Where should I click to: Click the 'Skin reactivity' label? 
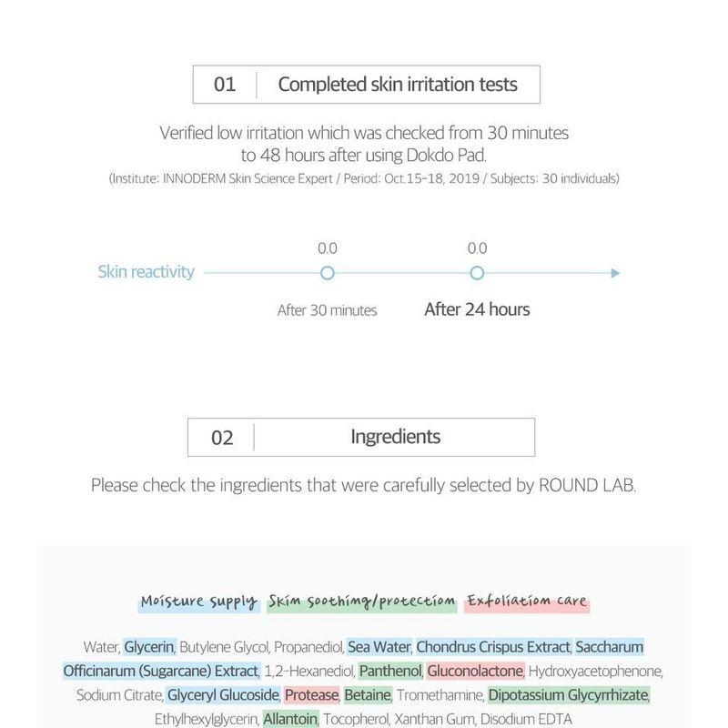pos(147,272)
